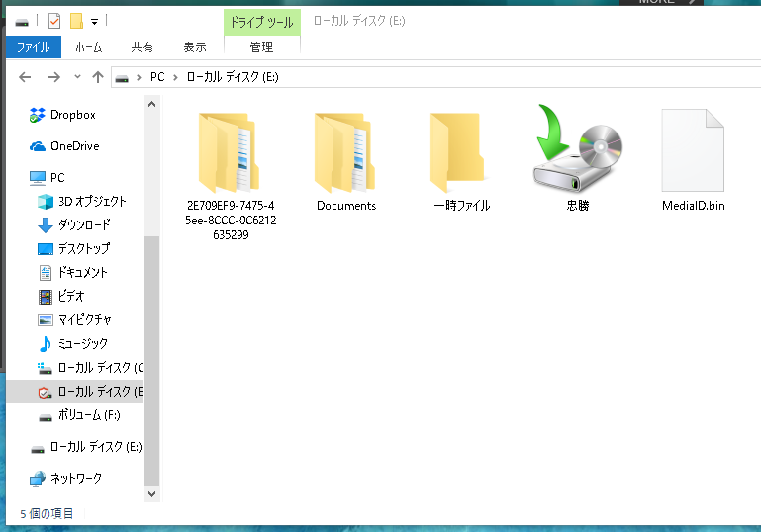Screen dimensions: 761x532
Task: Click the Properties checkmark quick access icon
Action: coord(54,21)
